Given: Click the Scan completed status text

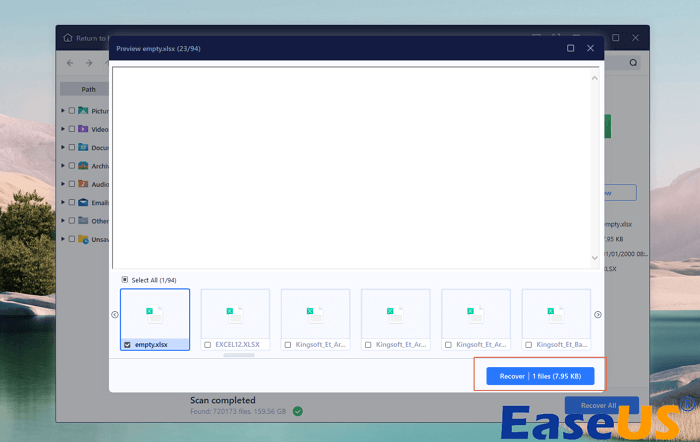Looking at the screenshot, I should [223, 400].
